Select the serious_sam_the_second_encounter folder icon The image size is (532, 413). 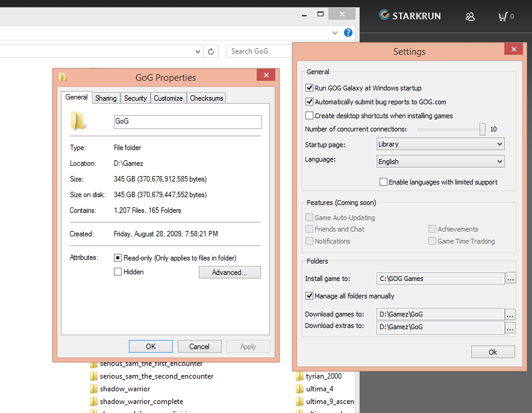(x=93, y=376)
